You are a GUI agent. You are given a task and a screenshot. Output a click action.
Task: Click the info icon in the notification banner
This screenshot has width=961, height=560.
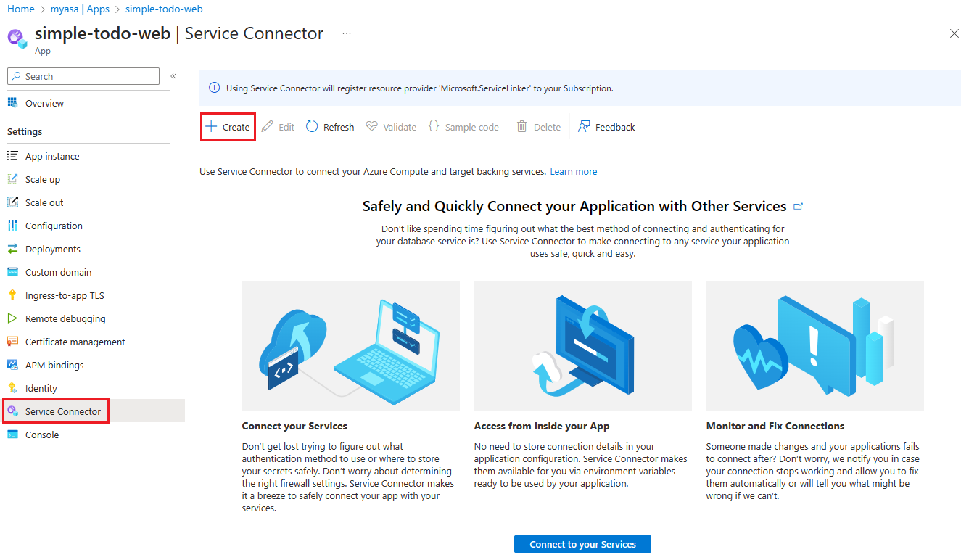point(214,88)
